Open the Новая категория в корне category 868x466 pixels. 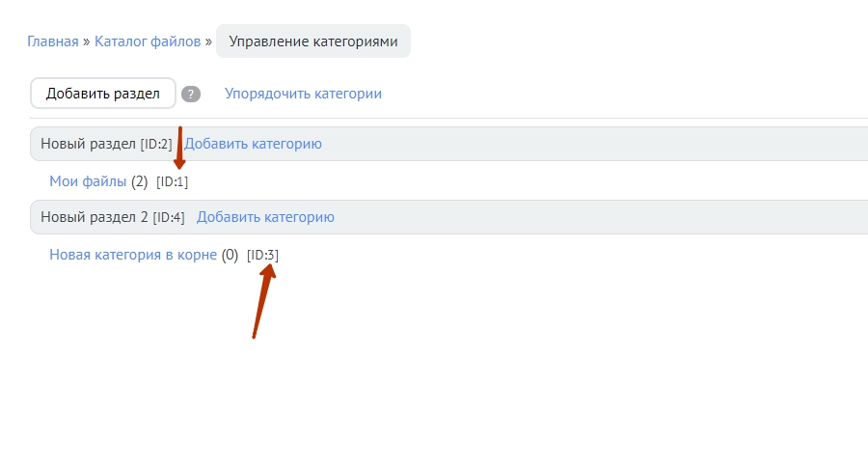133,255
